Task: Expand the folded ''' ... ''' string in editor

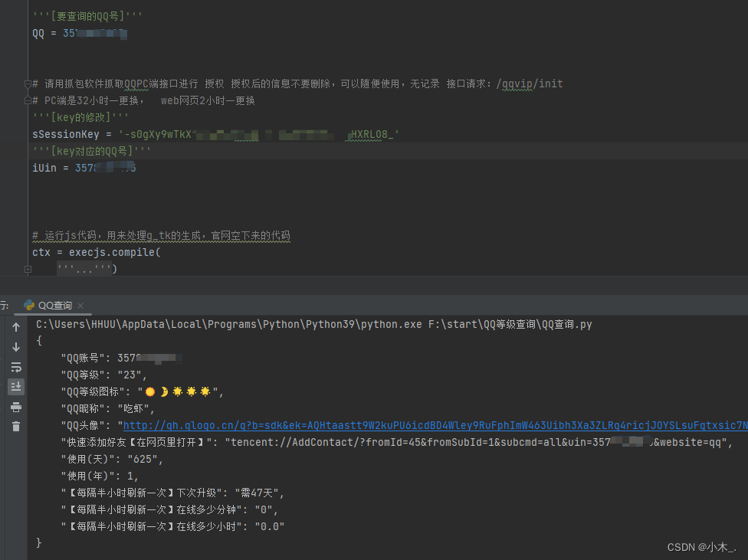Action: [83, 269]
